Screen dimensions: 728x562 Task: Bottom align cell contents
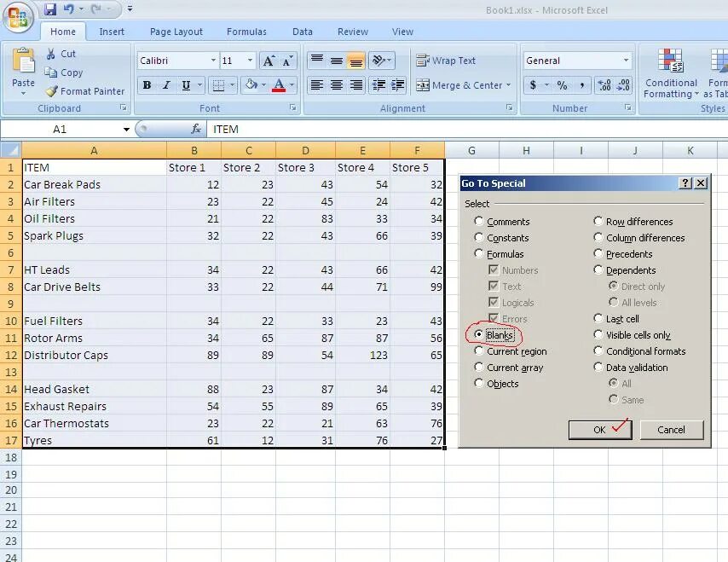tap(356, 61)
